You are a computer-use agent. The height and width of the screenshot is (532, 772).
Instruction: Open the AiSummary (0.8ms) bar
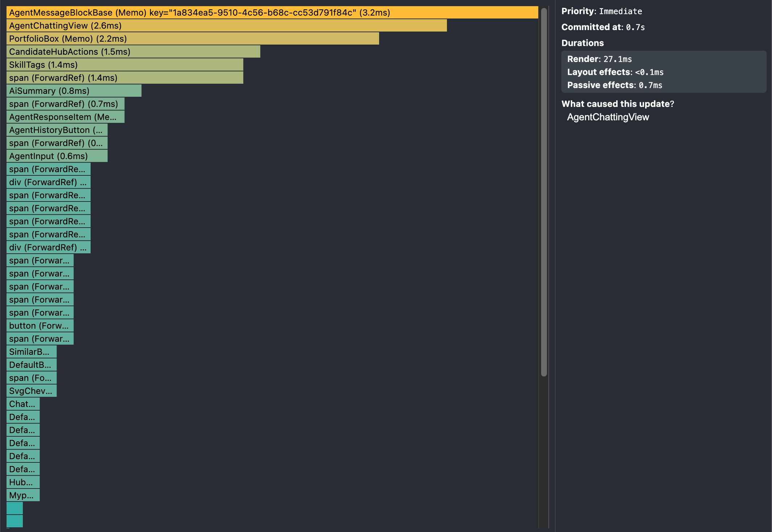tap(74, 91)
